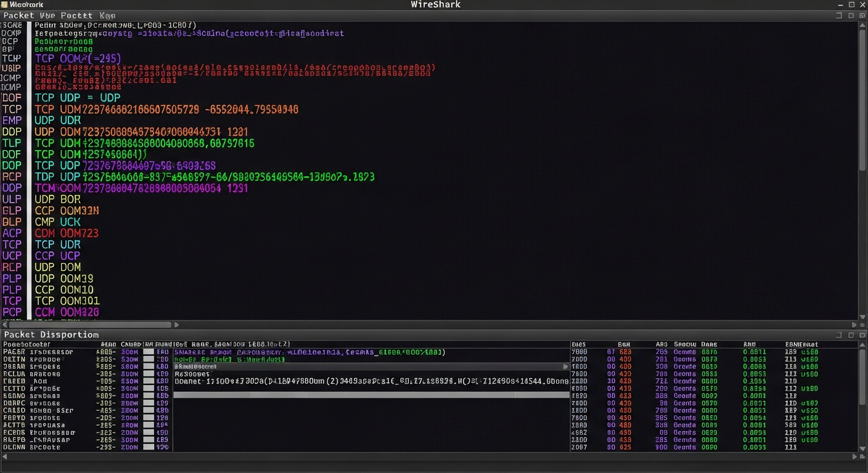Click the gray color swatch on the EBEEB row

click(x=148, y=381)
